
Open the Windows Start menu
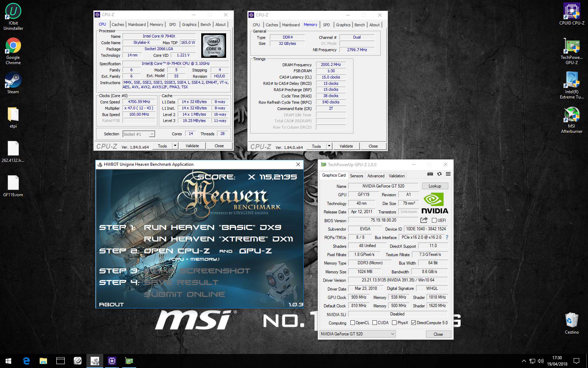(8, 361)
